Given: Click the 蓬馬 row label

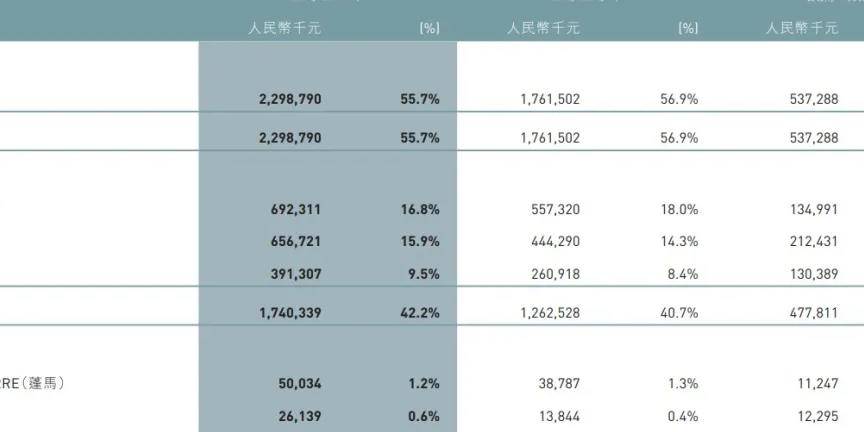Looking at the screenshot, I should coord(32,384).
